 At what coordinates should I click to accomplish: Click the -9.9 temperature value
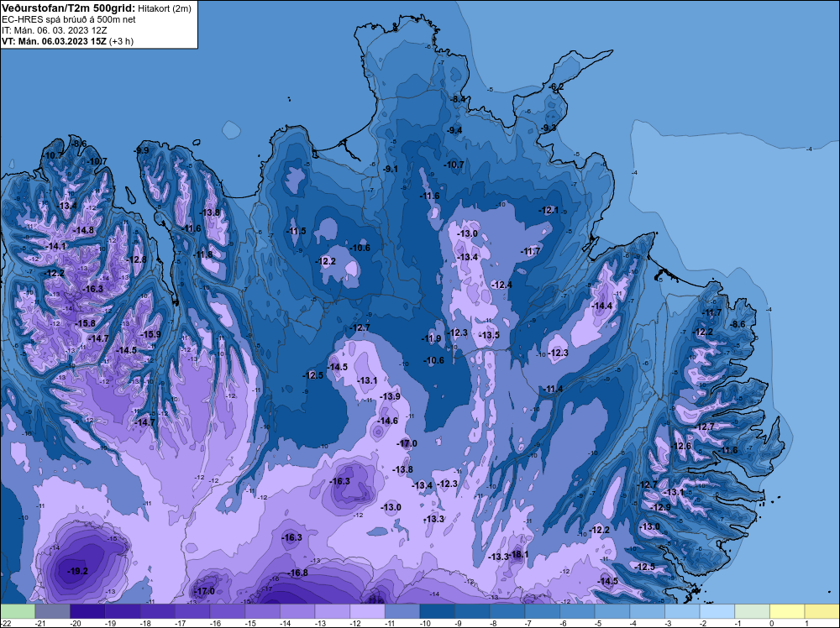click(141, 150)
